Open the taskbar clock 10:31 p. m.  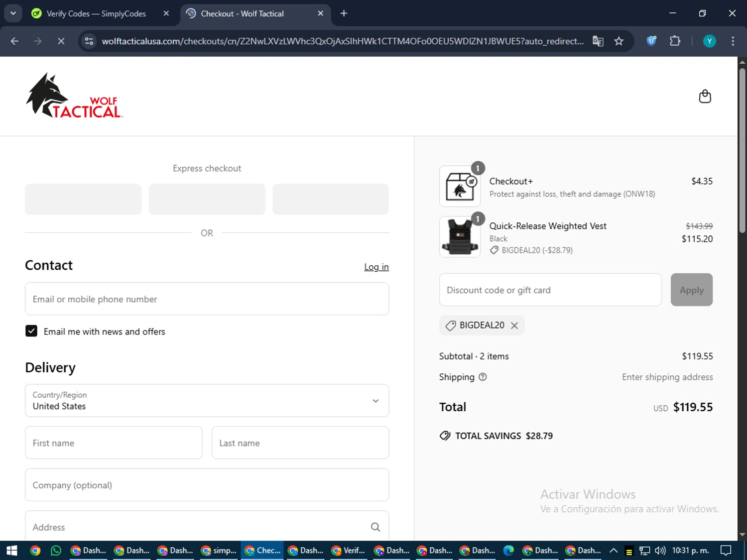[x=690, y=551]
